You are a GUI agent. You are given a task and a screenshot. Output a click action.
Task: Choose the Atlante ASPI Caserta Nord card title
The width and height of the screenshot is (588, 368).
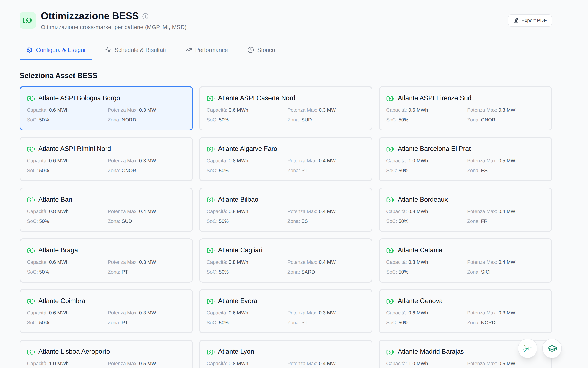click(257, 98)
